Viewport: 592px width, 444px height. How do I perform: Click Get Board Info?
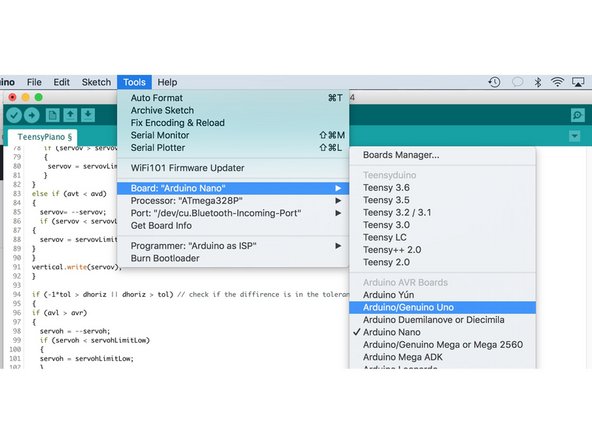(x=233, y=225)
